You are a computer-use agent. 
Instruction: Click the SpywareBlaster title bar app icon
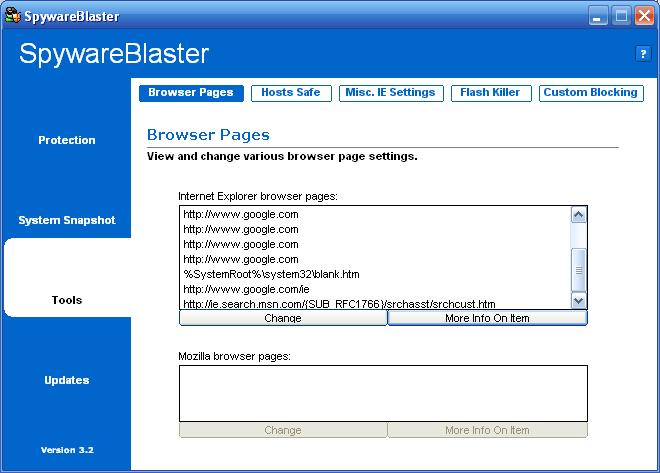pos(12,15)
